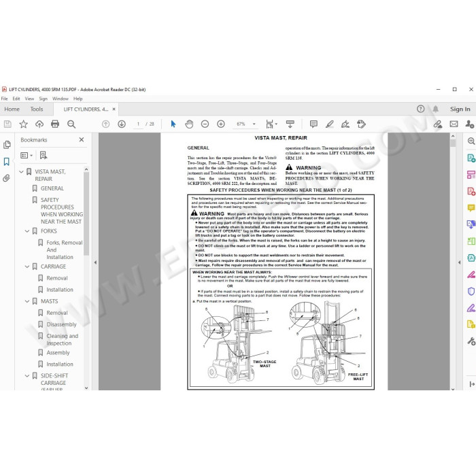
Task: Open the Edit menu
Action: click(x=16, y=99)
